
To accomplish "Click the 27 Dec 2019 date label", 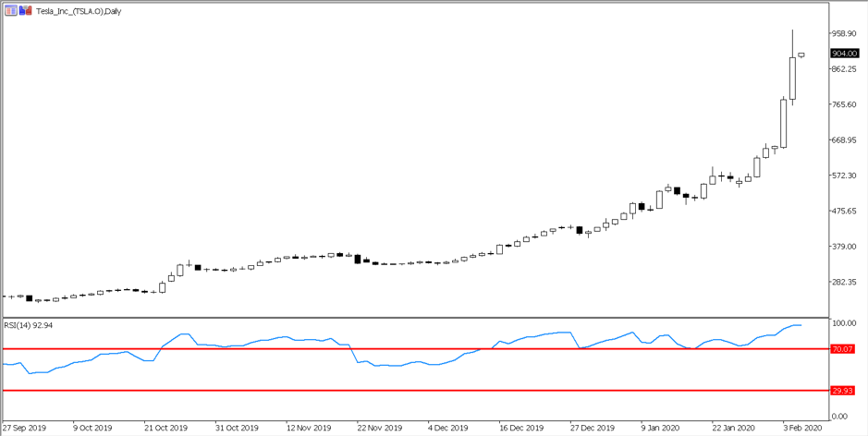I will (592, 428).
